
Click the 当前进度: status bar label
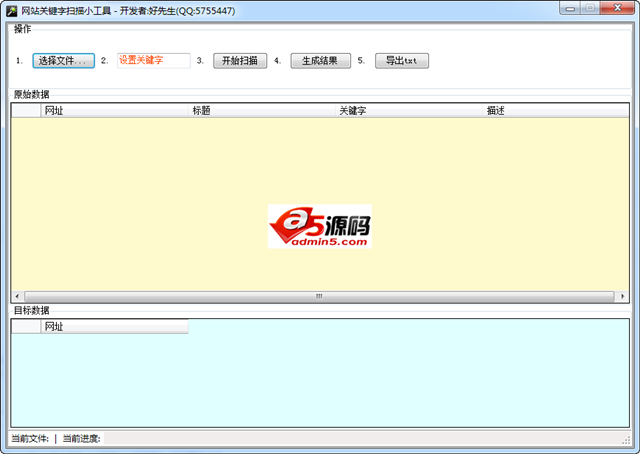[82, 439]
